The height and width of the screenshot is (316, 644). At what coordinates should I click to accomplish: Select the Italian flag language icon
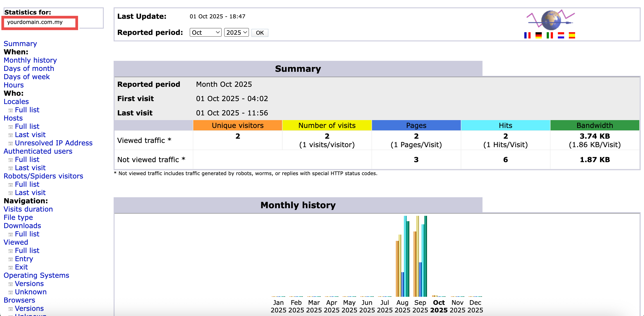[550, 35]
